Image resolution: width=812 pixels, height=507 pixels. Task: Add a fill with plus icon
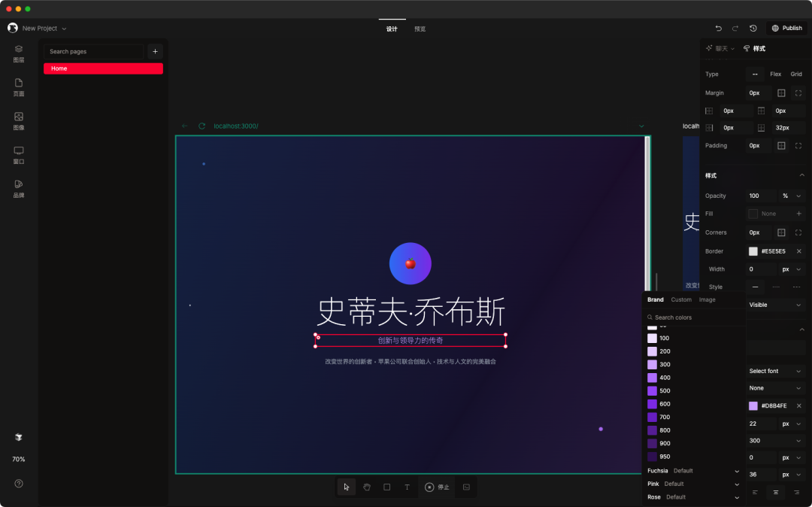point(798,214)
